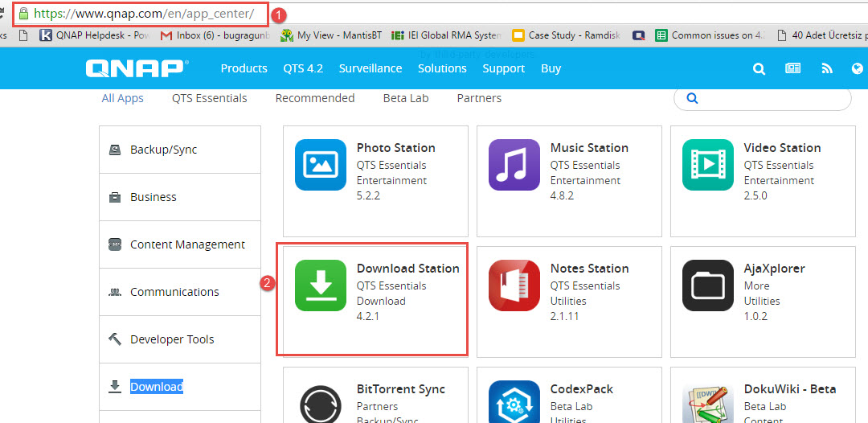The image size is (868, 423).
Task: Open the Music Station title link
Action: tap(590, 148)
